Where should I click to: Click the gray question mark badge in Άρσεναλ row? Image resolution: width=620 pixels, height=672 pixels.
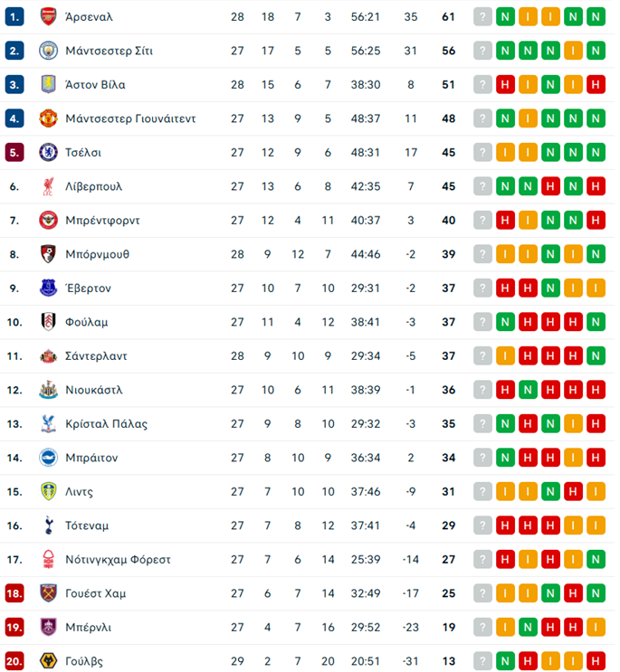click(x=482, y=16)
